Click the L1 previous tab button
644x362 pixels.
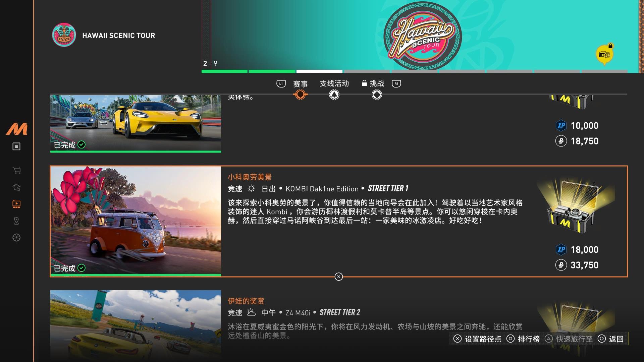click(281, 83)
